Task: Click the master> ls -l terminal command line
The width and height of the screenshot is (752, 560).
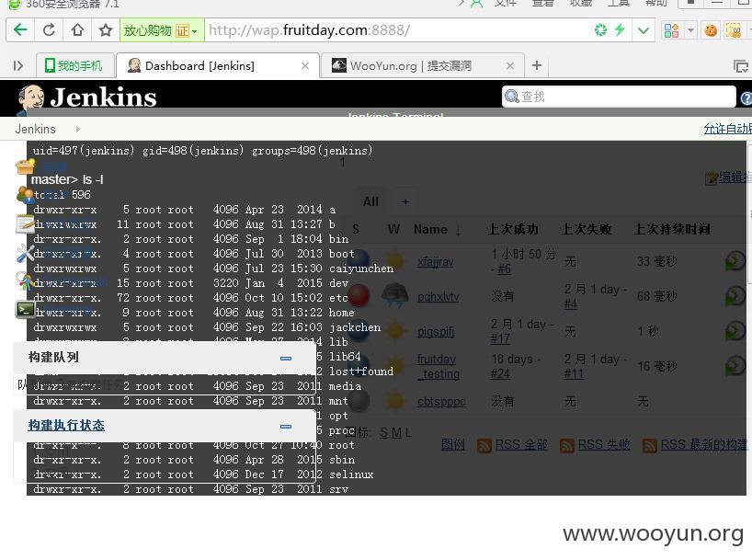Action: [67, 179]
